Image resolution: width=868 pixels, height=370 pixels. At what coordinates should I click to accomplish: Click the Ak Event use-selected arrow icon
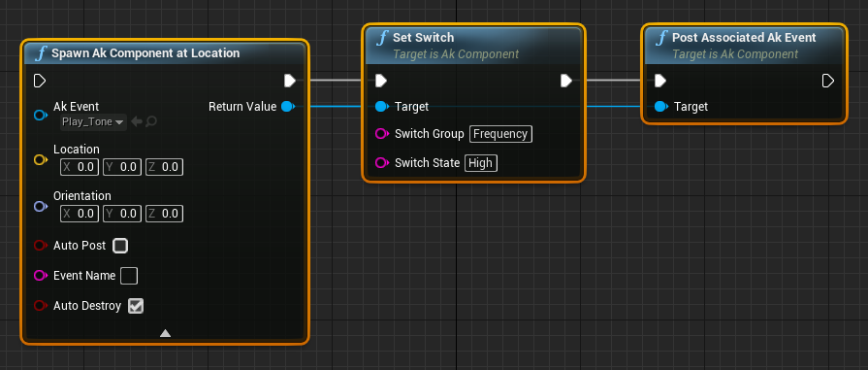click(136, 121)
